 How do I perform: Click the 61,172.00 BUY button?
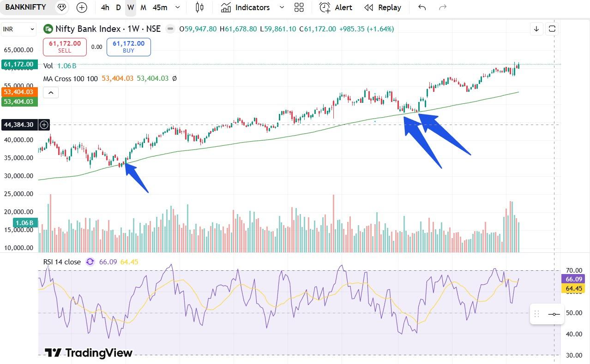[x=128, y=47]
